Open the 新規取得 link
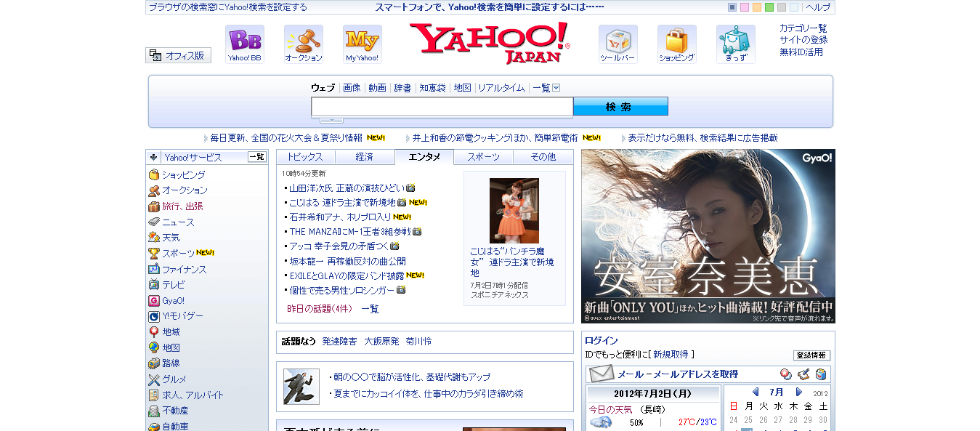The image size is (980, 431). click(671, 355)
